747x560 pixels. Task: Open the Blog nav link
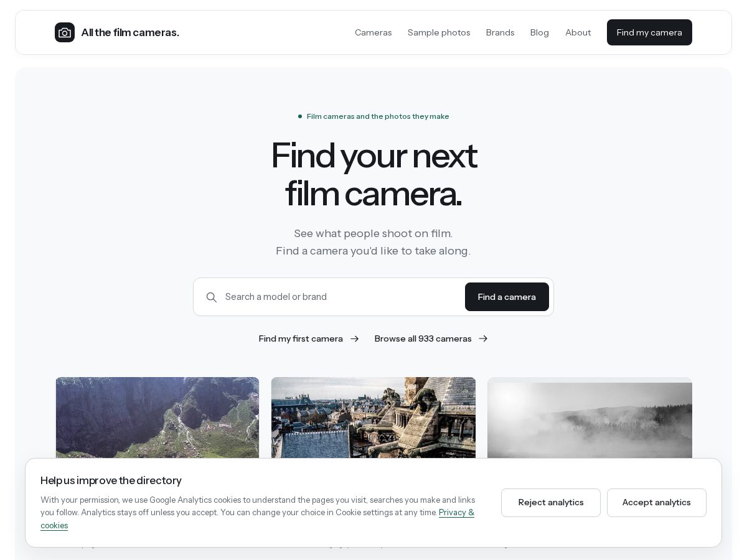coord(540,32)
